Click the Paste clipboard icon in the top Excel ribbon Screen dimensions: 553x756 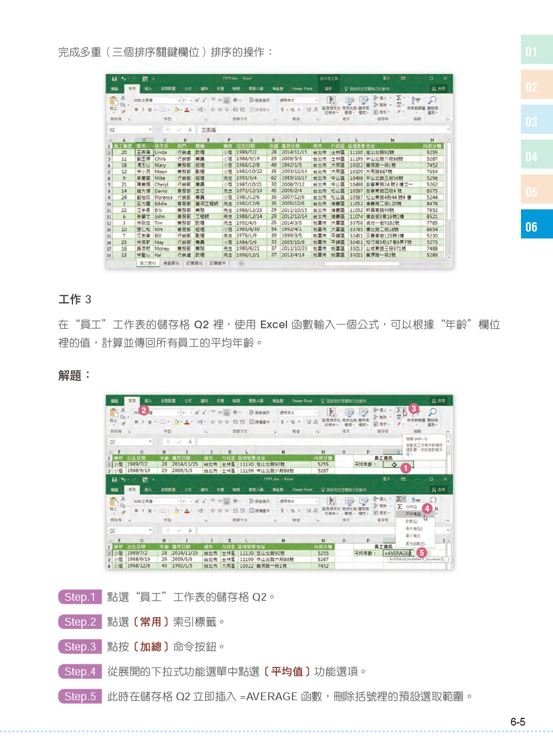point(114,103)
